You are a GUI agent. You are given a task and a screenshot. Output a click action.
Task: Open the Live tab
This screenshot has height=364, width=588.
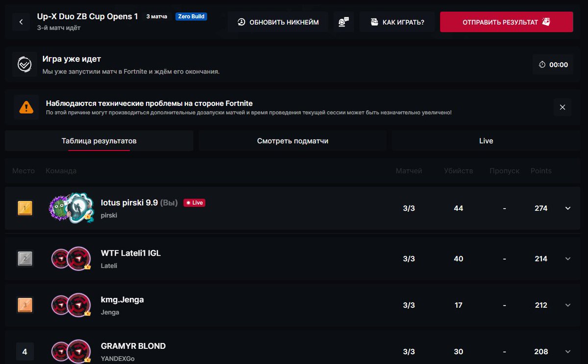(486, 141)
